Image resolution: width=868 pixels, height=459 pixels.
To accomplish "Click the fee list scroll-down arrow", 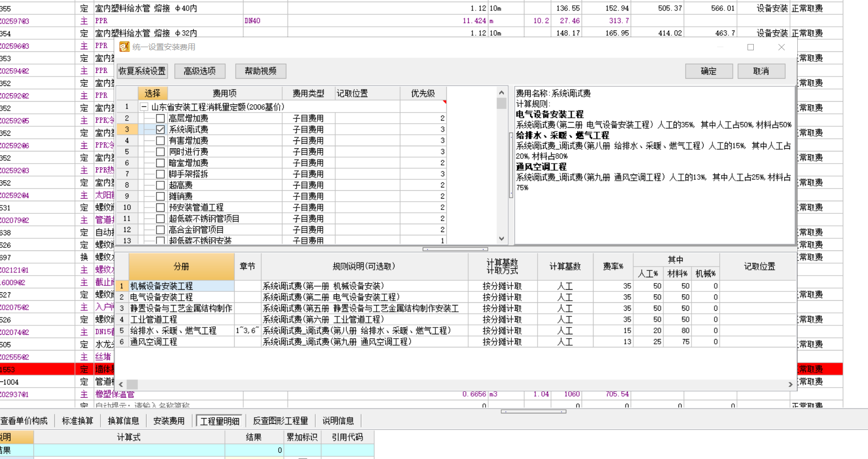I will pyautogui.click(x=501, y=239).
